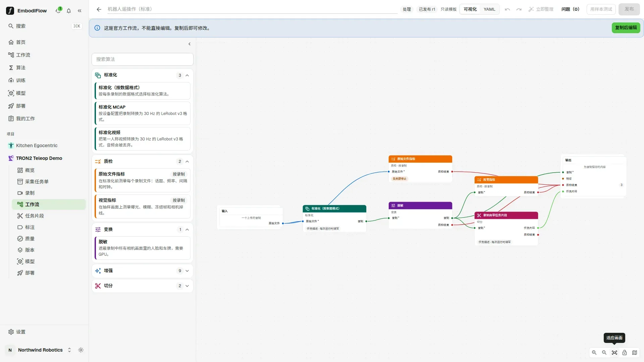Open the 问题 (0) issues button
The image size is (644, 362).
coord(570,9)
